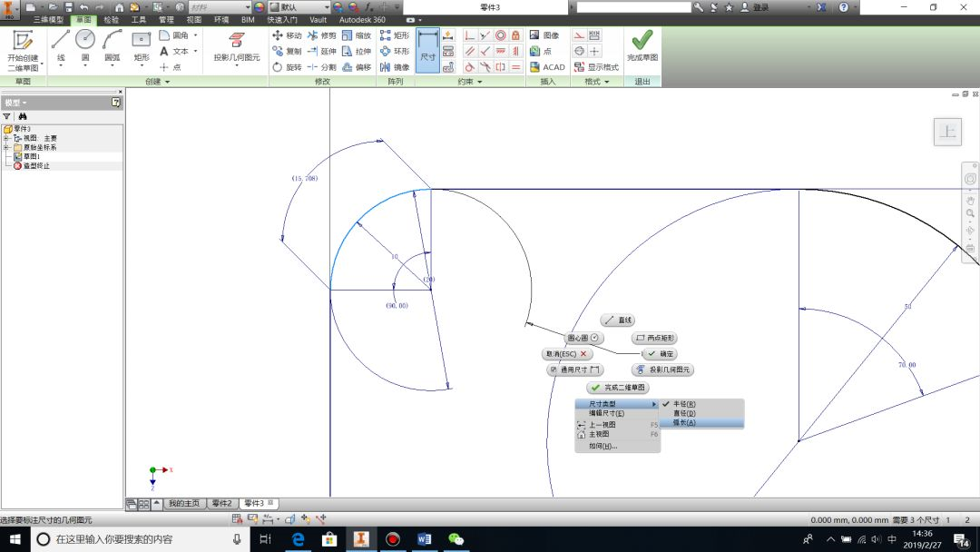Screen dimensions: 980x552
Task: Click the help search input field
Action: tap(633, 7)
